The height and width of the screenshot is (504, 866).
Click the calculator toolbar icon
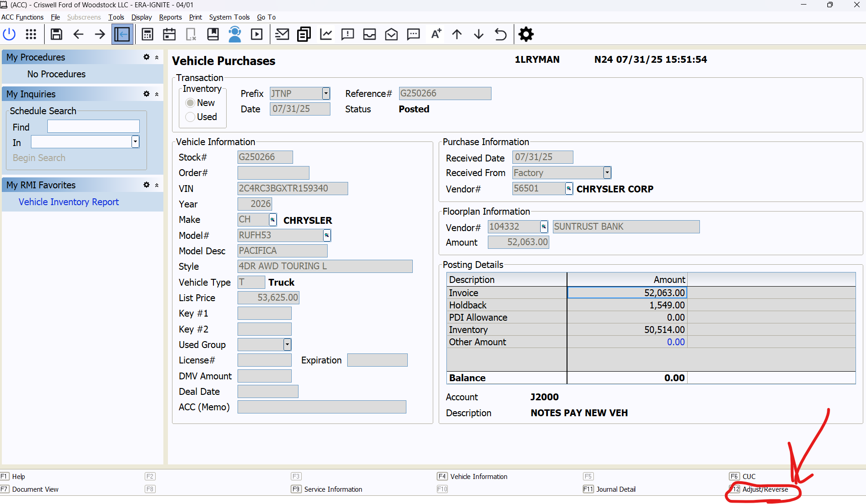147,35
